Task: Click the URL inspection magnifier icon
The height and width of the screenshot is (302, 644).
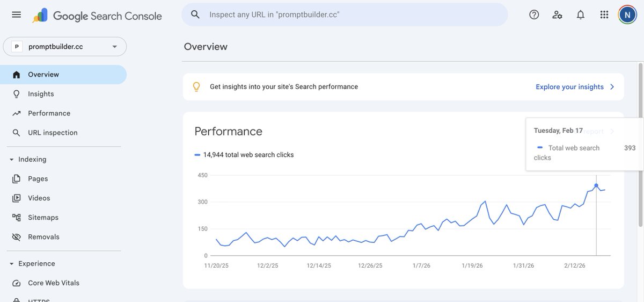Action: 17,133
